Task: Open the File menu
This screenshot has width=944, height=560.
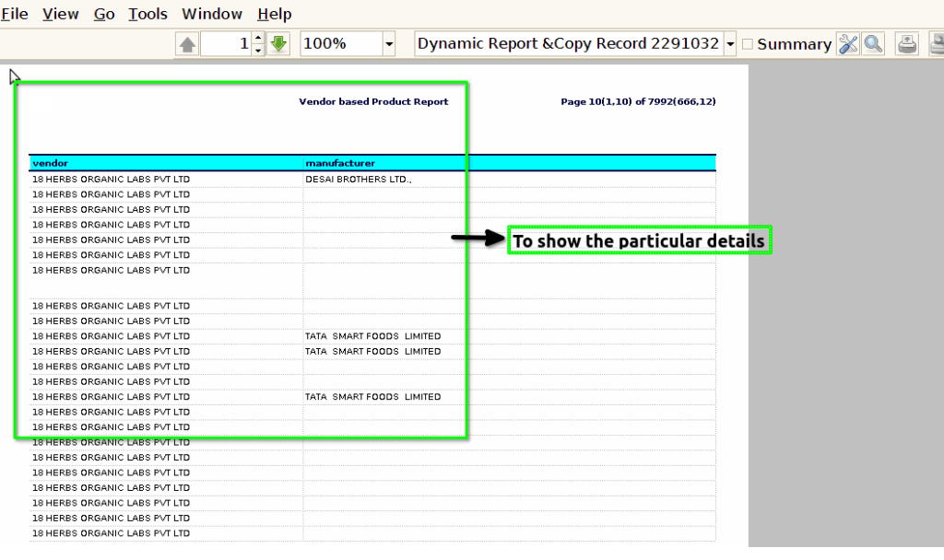Action: click(15, 14)
